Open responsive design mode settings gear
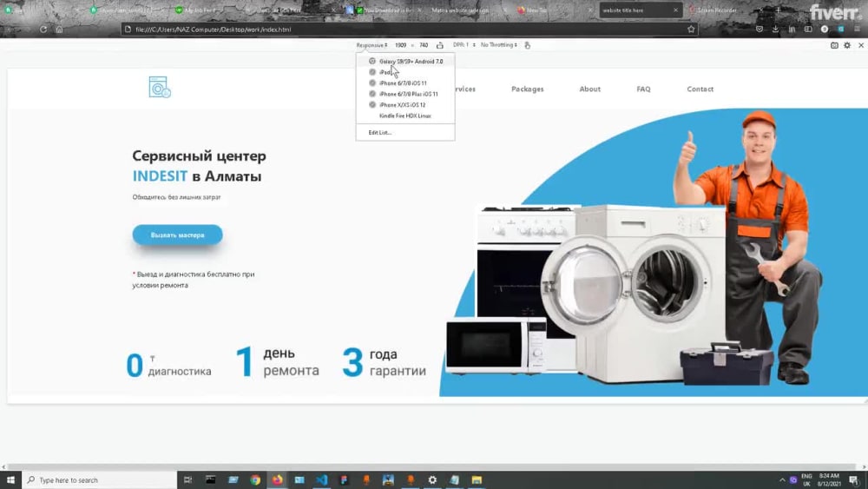 pyautogui.click(x=847, y=45)
